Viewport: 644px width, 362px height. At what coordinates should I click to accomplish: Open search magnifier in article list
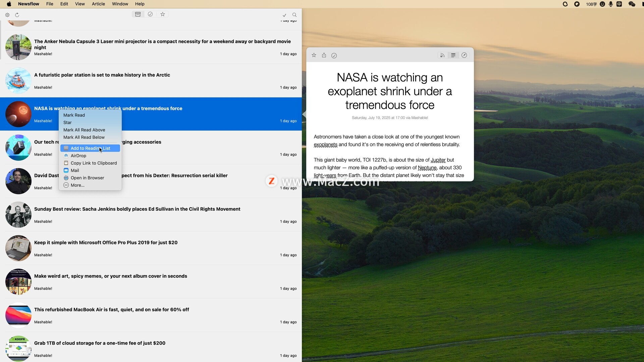click(x=294, y=15)
